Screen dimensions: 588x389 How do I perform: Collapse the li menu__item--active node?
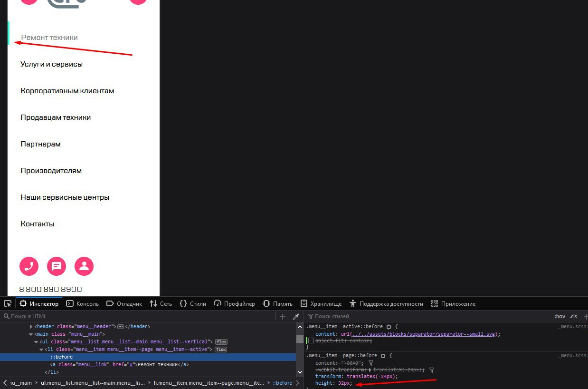click(41, 350)
